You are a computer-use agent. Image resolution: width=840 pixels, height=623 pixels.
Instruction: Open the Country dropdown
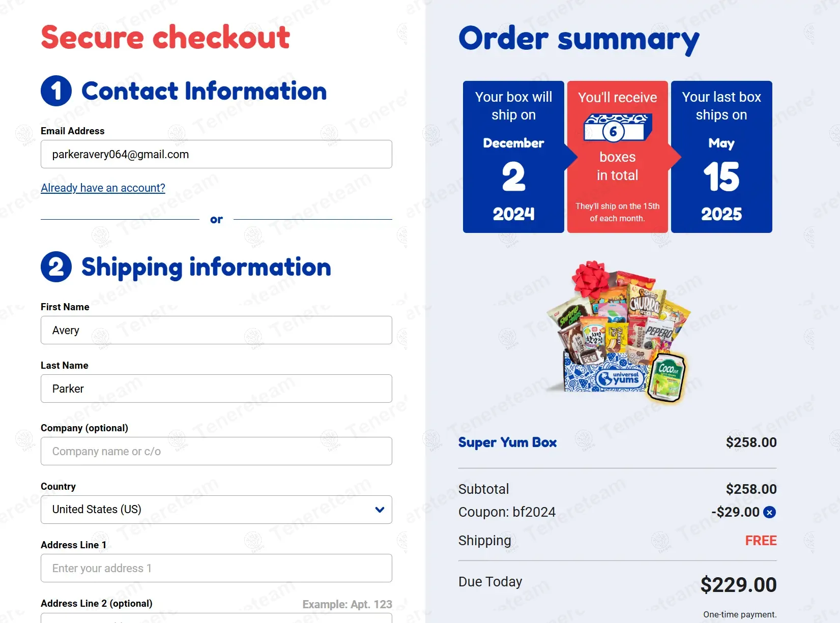pos(216,510)
